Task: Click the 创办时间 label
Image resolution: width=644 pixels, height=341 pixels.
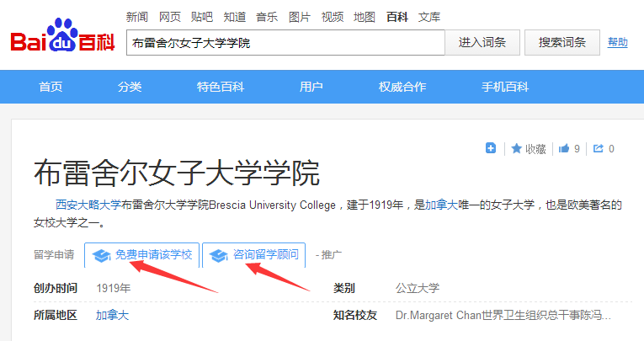Action: (56, 288)
